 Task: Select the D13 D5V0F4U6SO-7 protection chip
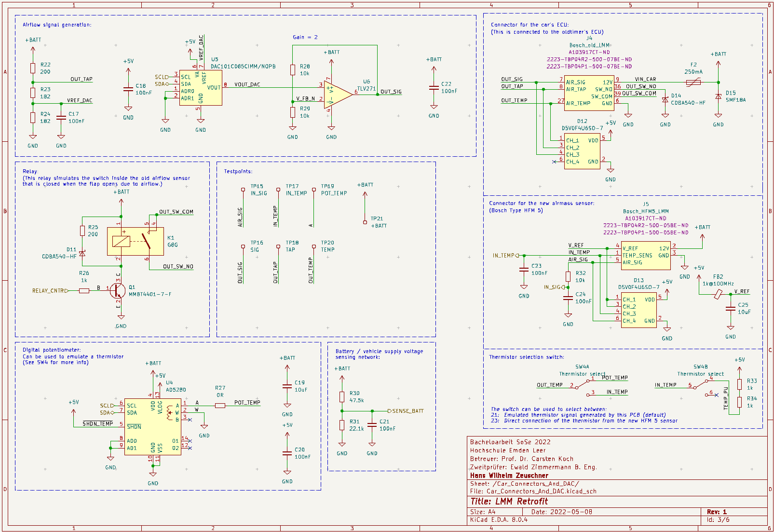[639, 310]
